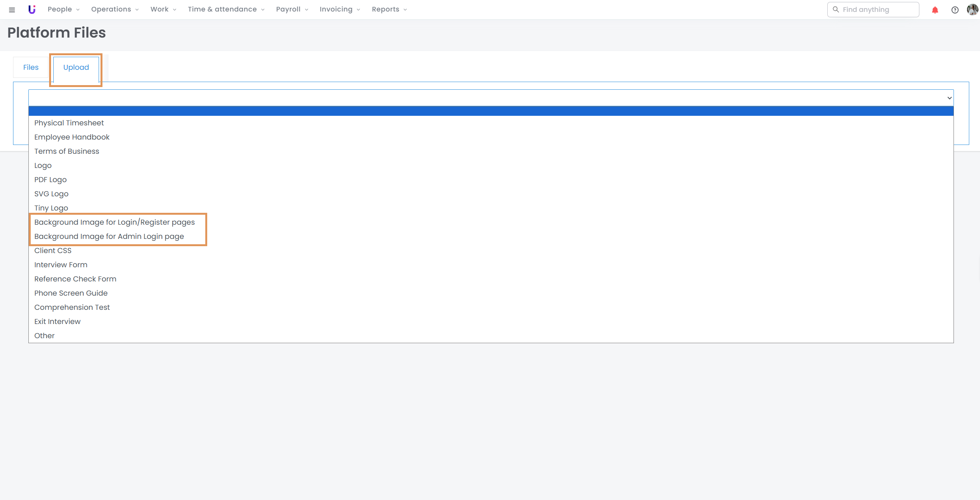Open the red notifications bell
980x500 pixels.
point(935,10)
